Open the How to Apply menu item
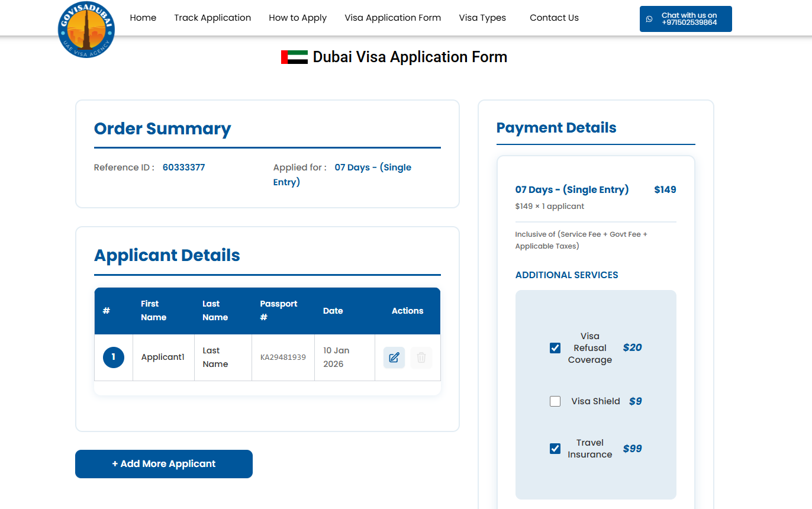 click(x=298, y=18)
